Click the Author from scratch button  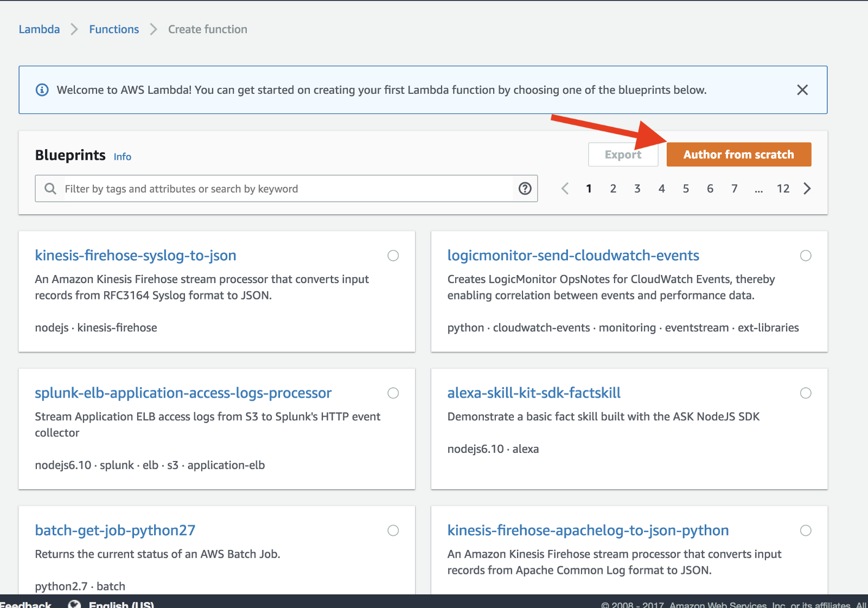pyautogui.click(x=738, y=155)
